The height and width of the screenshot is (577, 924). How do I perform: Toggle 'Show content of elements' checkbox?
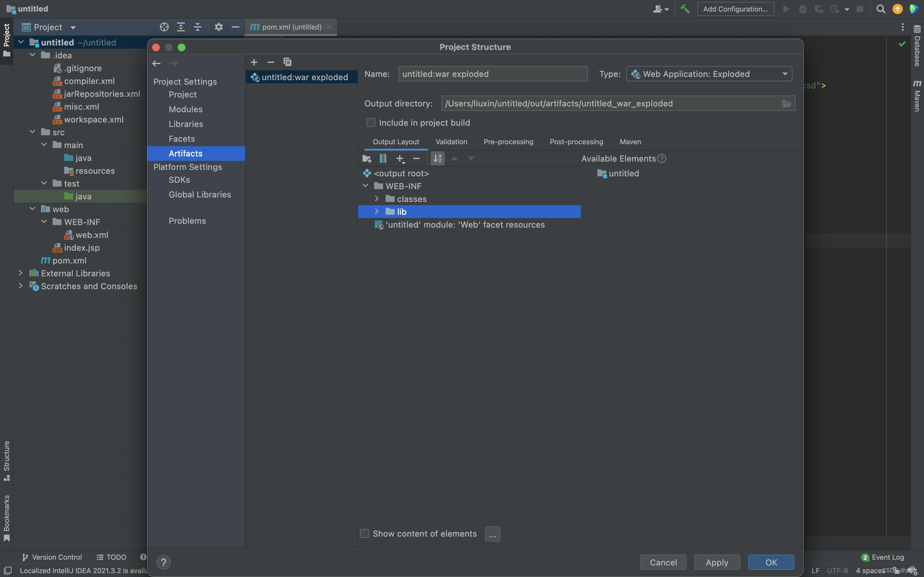pyautogui.click(x=365, y=533)
